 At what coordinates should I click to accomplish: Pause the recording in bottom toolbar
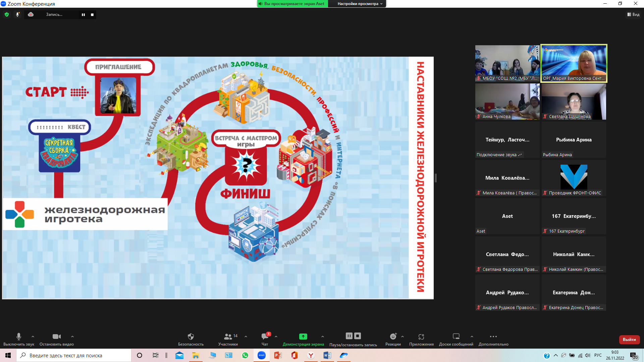pyautogui.click(x=349, y=336)
